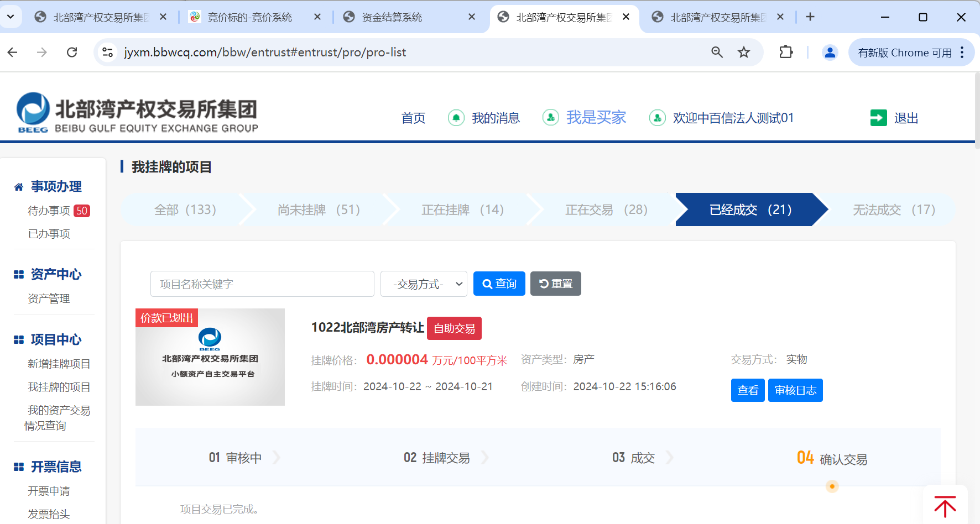Screen dimensions: 980x524
Task: Click the red back-to-top arrow
Action: coord(945,506)
